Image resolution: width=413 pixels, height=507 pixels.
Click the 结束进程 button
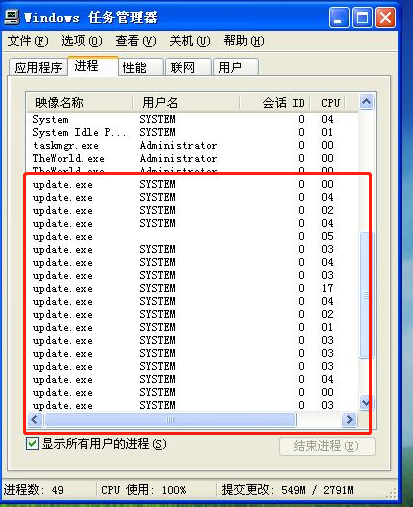327,446
